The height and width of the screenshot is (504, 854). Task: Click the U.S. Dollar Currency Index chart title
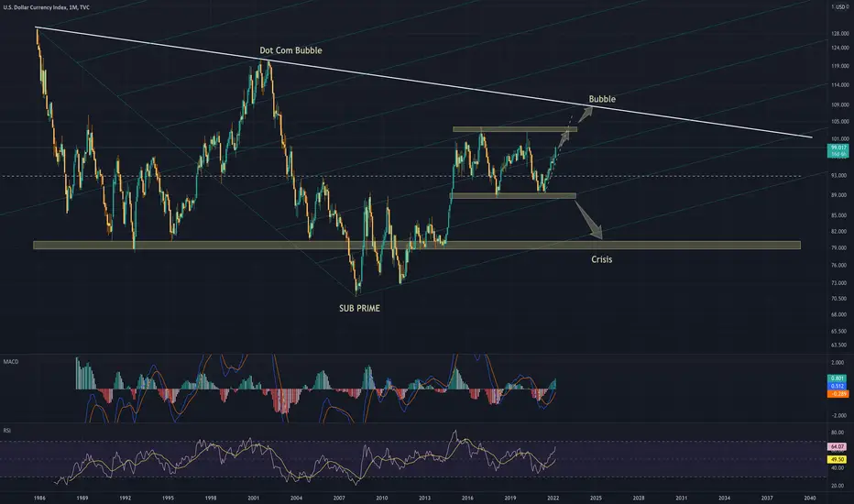[47, 7]
